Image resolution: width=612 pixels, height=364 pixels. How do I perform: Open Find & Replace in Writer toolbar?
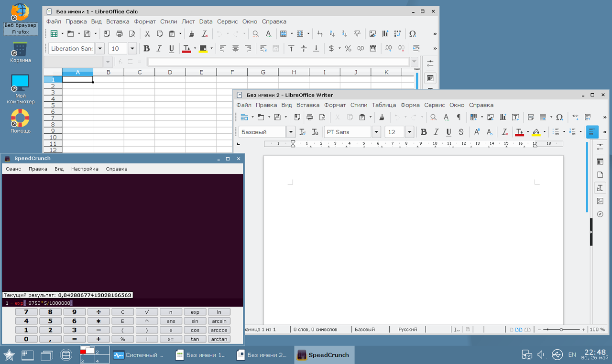coord(433,117)
